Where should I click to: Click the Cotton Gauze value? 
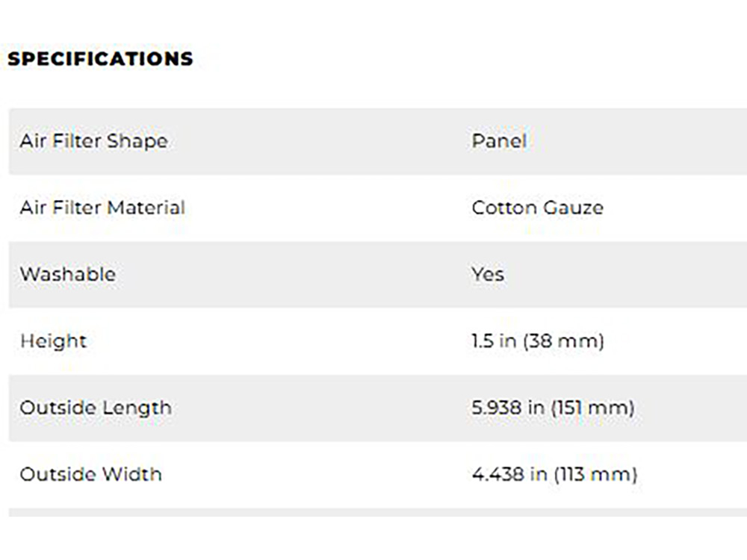537,208
